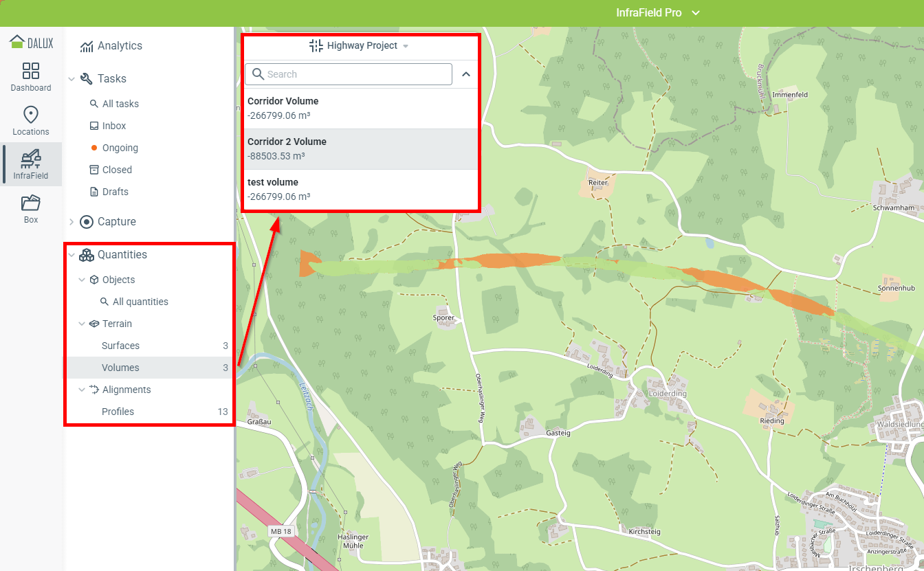Select Surfaces under Terrain
924x571 pixels.
(x=120, y=346)
